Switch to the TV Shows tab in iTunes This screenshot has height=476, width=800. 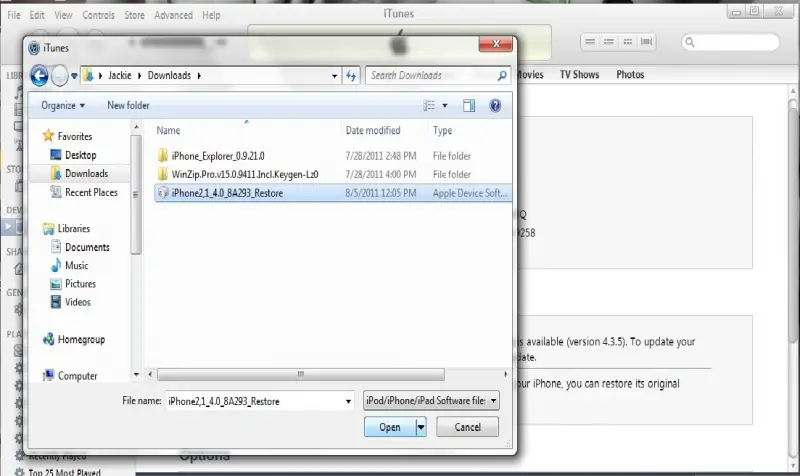(x=579, y=74)
